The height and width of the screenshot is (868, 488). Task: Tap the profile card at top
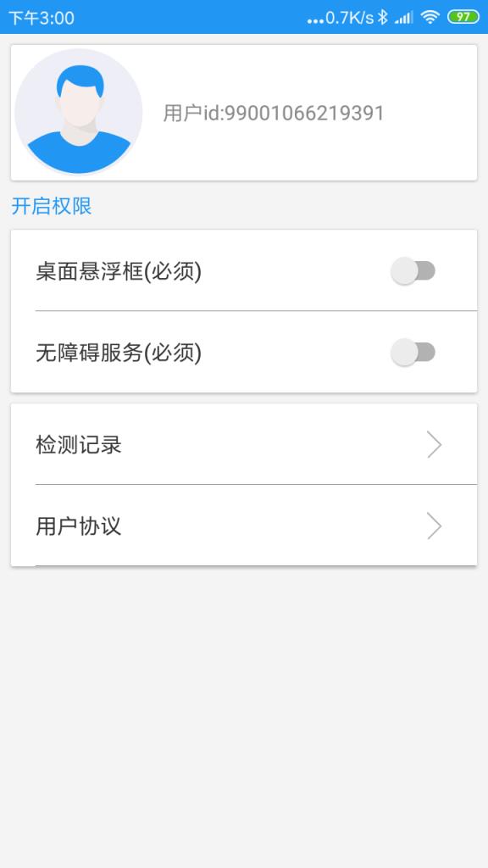243,111
